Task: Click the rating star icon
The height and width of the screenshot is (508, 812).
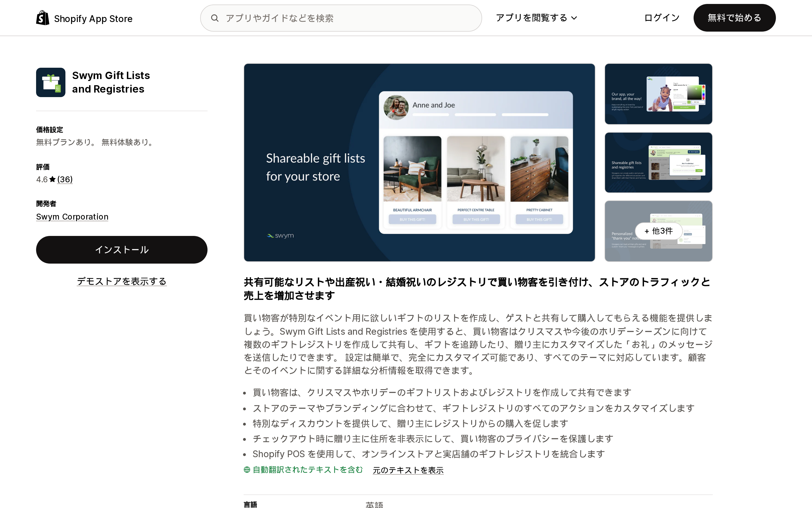Action: 52,179
